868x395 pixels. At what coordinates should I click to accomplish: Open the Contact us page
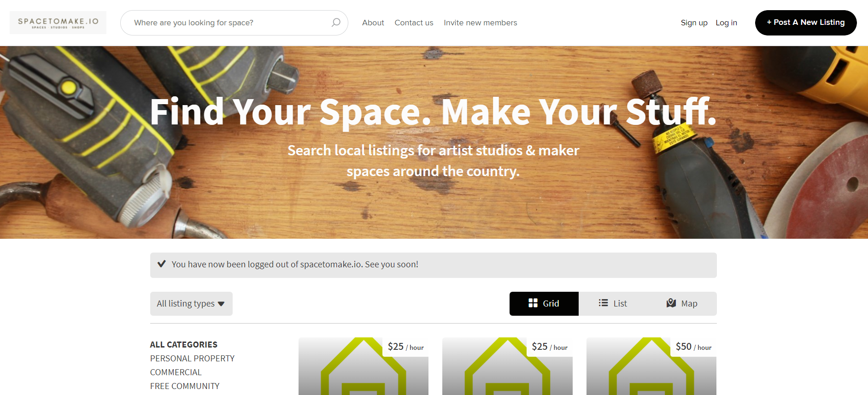(414, 23)
